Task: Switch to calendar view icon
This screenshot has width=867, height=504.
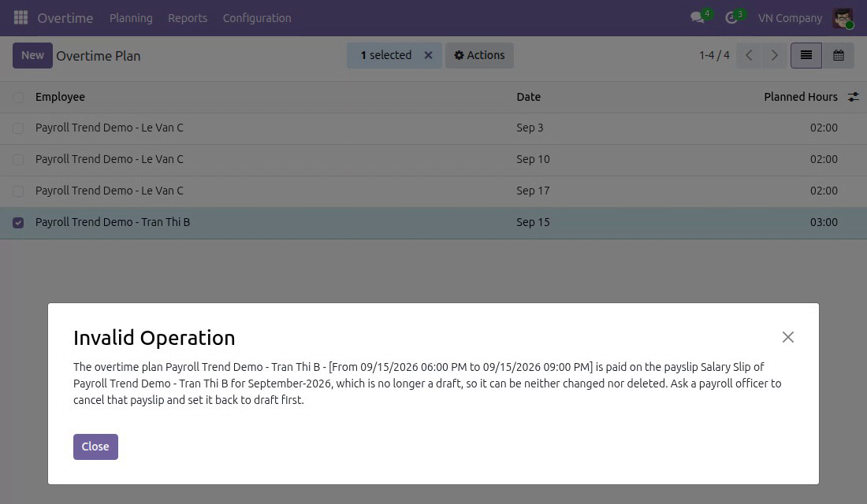Action: (x=839, y=55)
